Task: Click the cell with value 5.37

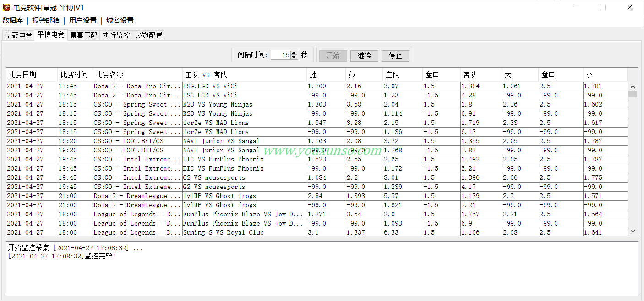Action: coord(403,196)
